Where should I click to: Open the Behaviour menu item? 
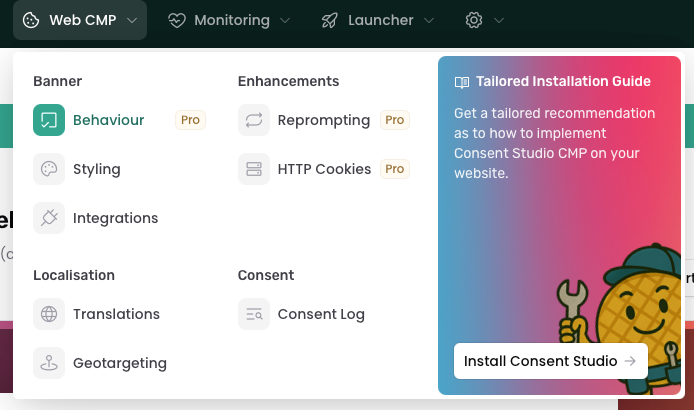(x=120, y=120)
